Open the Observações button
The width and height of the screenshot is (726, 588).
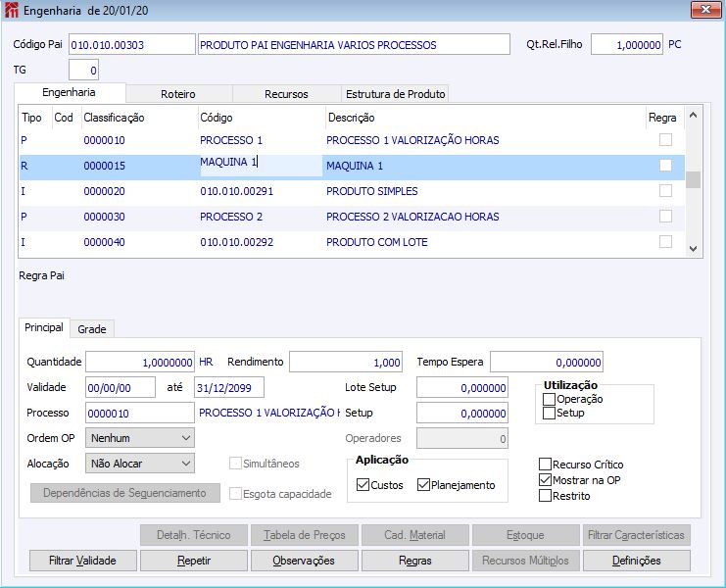[305, 561]
